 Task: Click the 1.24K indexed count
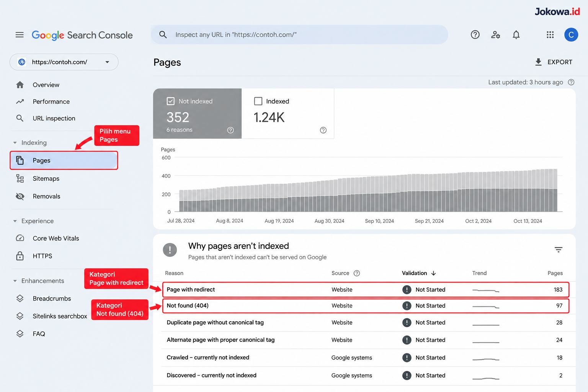pyautogui.click(x=269, y=117)
